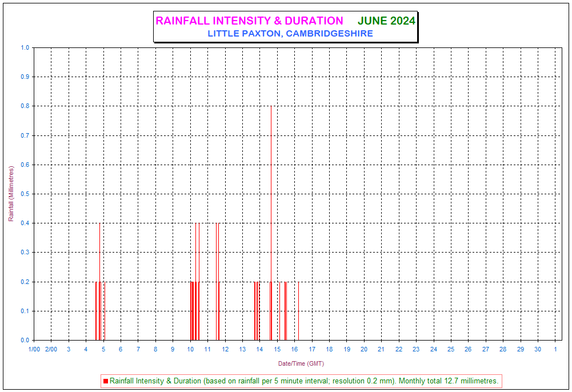Click the day 27 x-axis label
This screenshot has height=392, width=572.
coord(486,349)
